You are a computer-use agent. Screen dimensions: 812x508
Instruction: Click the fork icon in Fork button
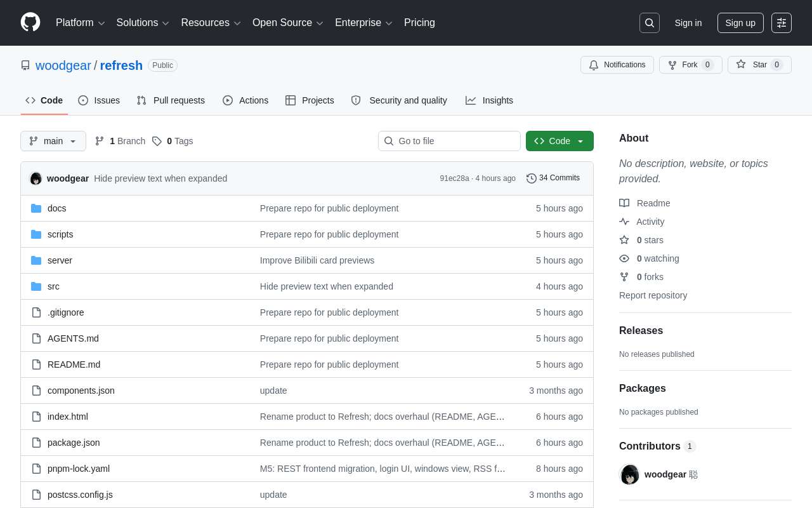tap(672, 65)
